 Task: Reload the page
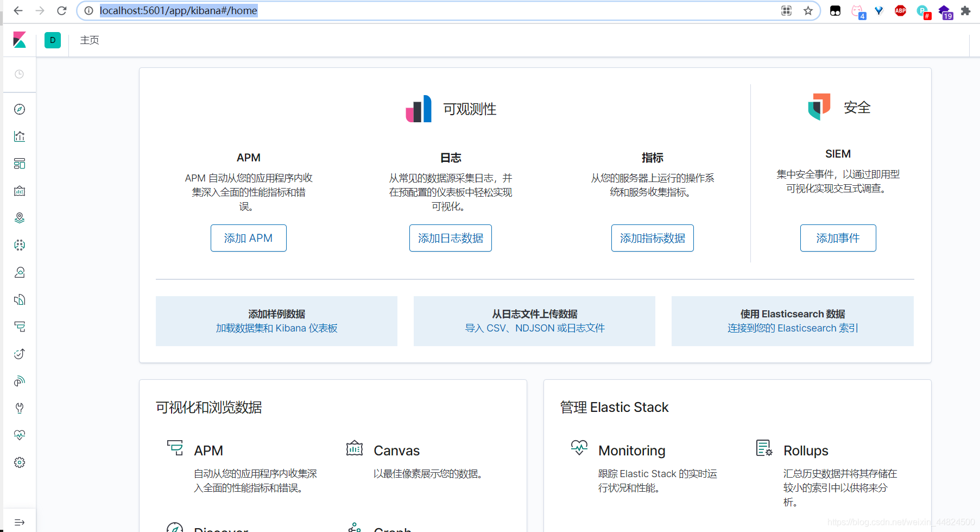pos(62,10)
